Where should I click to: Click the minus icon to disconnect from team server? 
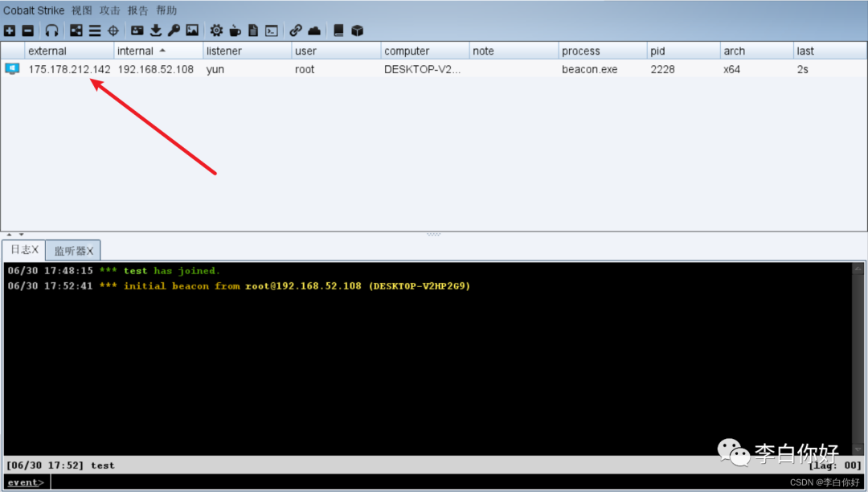pos(27,31)
